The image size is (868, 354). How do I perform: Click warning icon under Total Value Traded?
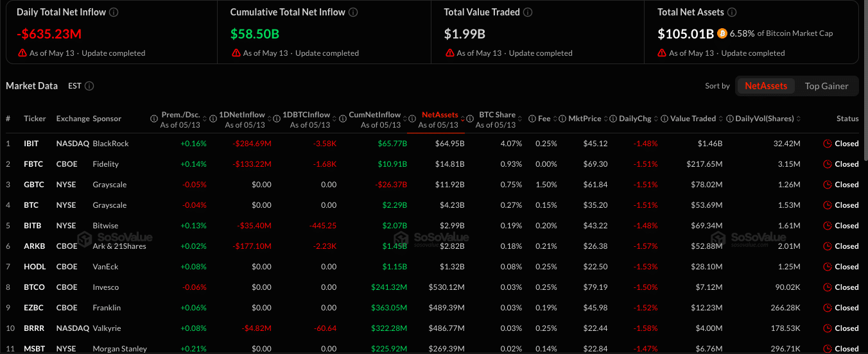click(x=449, y=53)
